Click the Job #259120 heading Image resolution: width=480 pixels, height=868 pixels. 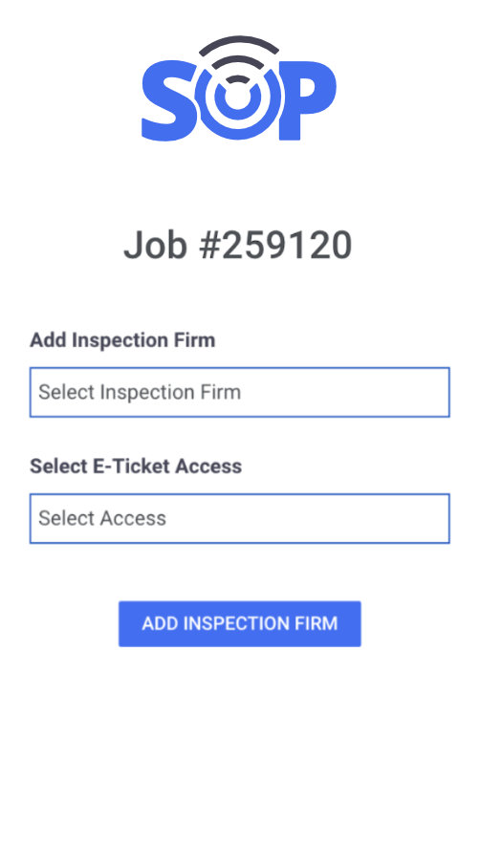pos(238,245)
